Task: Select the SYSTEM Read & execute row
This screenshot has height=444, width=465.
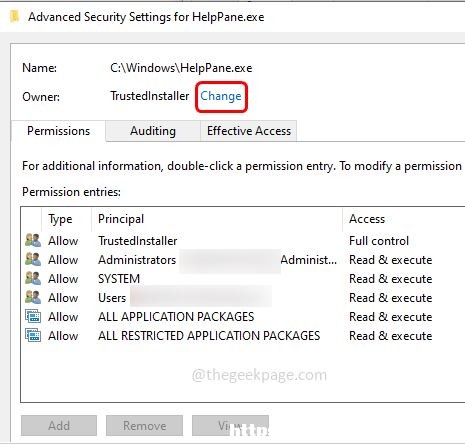Action: (243, 279)
